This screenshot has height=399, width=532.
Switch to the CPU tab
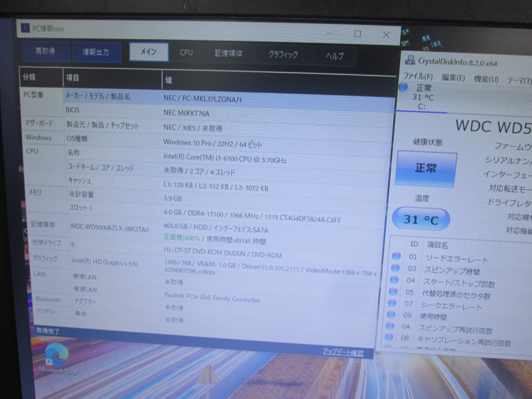[186, 53]
